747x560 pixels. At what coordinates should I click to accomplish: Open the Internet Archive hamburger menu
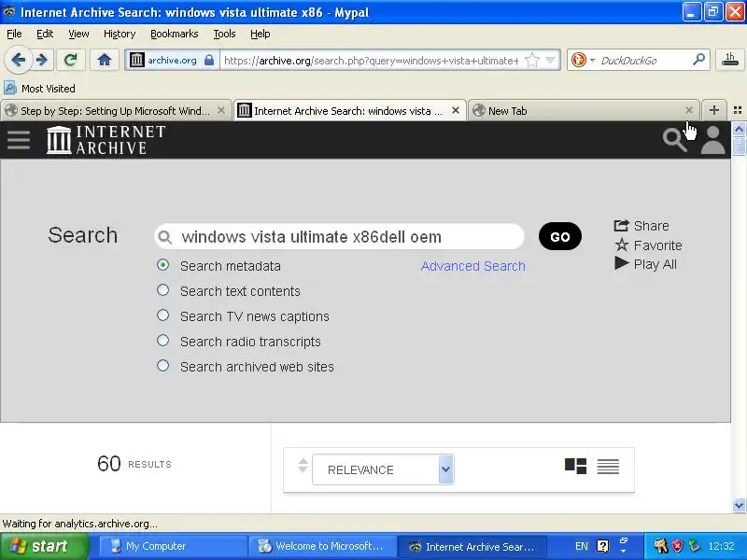pos(19,139)
